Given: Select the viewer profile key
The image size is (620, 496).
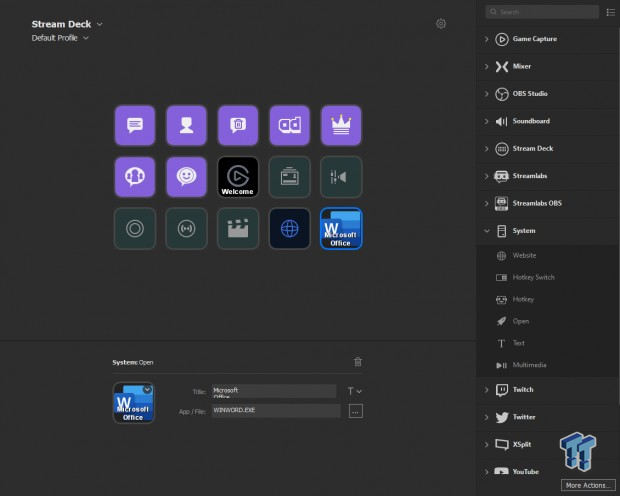Looking at the screenshot, I should pos(186,125).
